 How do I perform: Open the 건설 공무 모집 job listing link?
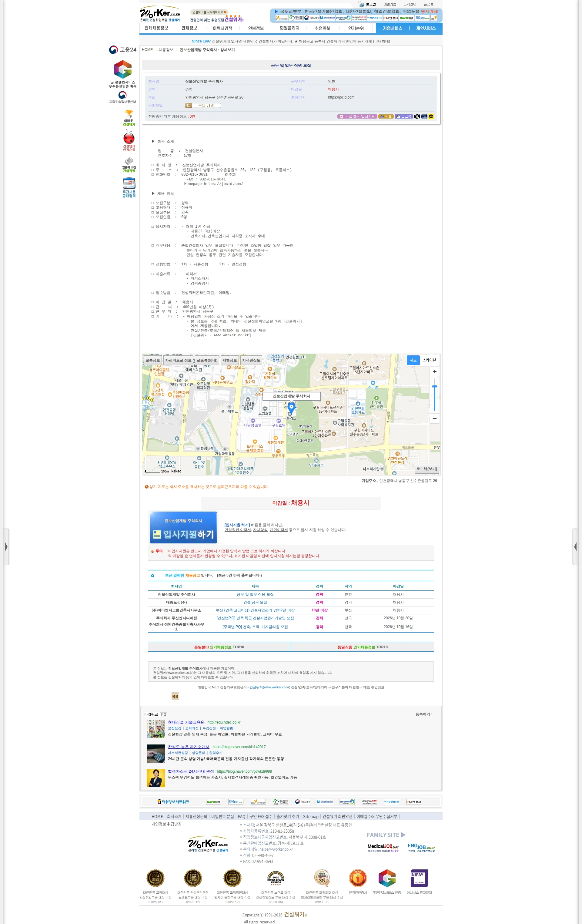pos(255,603)
